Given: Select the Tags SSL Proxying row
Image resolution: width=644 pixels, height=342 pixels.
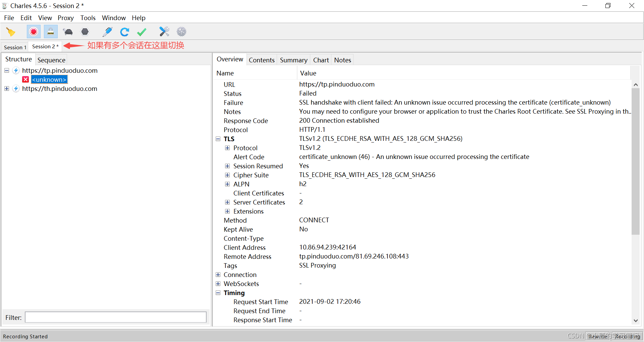Looking at the screenshot, I should 423,266.
